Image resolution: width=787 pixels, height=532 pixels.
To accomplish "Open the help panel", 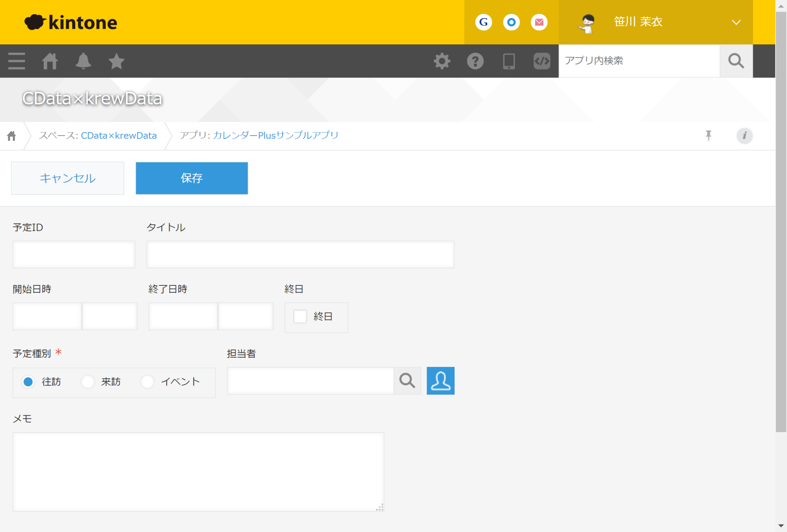I will click(x=475, y=61).
